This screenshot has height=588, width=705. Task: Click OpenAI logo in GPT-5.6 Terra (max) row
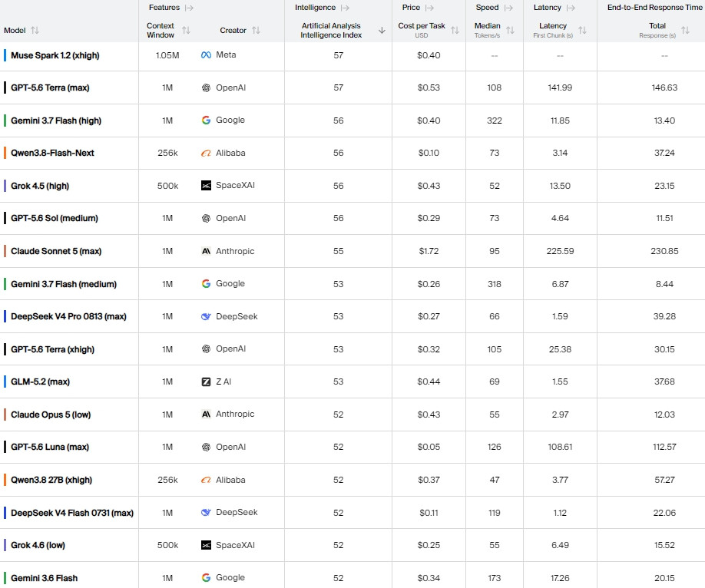[x=206, y=88]
